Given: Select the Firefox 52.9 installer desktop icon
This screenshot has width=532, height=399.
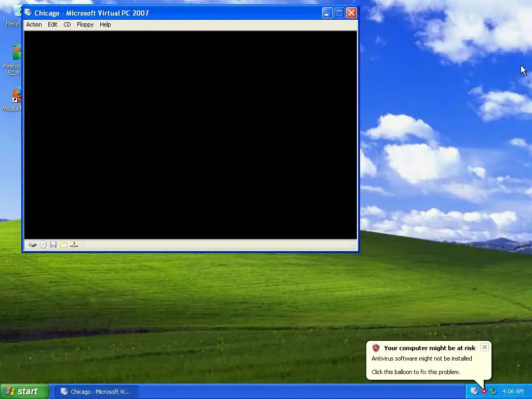Looking at the screenshot, I should [x=14, y=60].
